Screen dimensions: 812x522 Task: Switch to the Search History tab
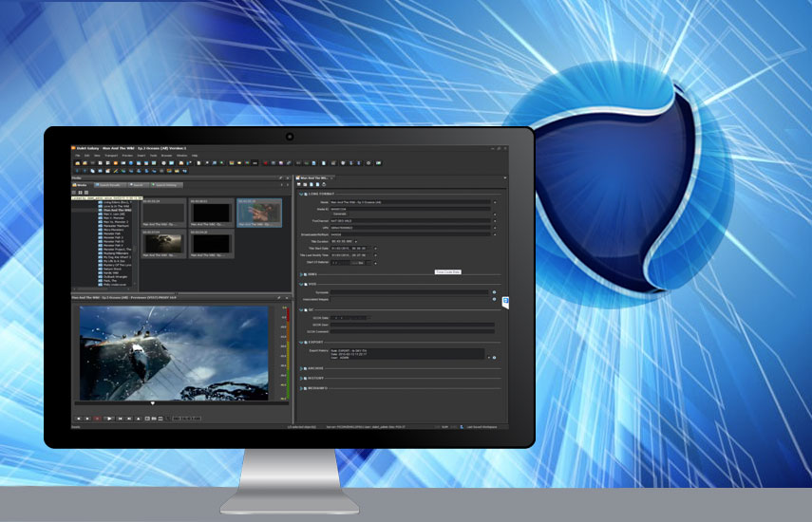pos(167,185)
